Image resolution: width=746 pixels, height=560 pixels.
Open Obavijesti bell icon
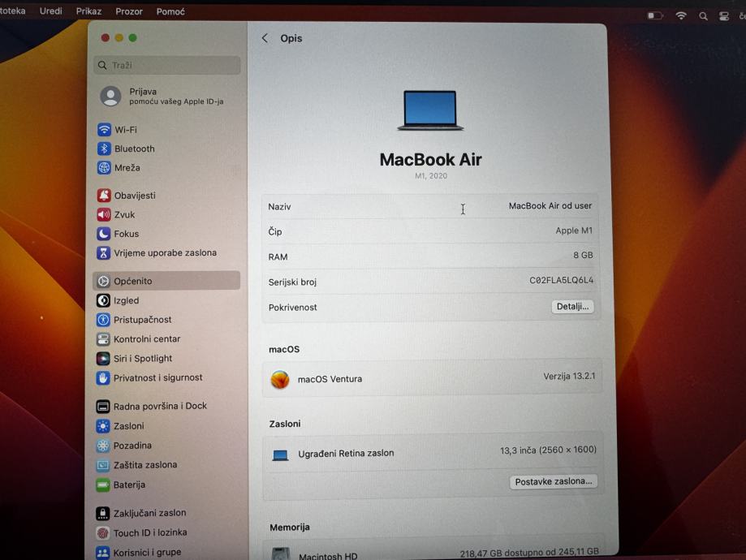tap(104, 195)
